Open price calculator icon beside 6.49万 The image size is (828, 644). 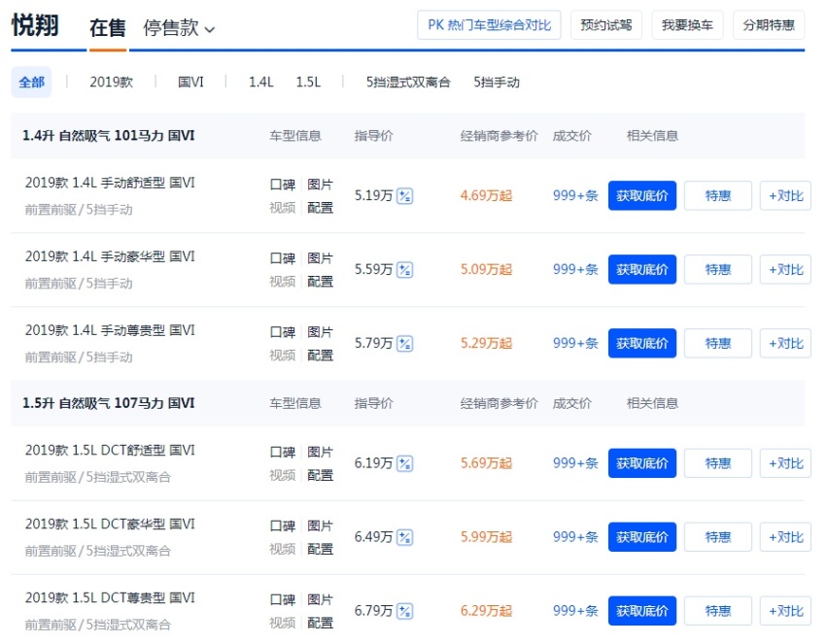pyautogui.click(x=404, y=537)
